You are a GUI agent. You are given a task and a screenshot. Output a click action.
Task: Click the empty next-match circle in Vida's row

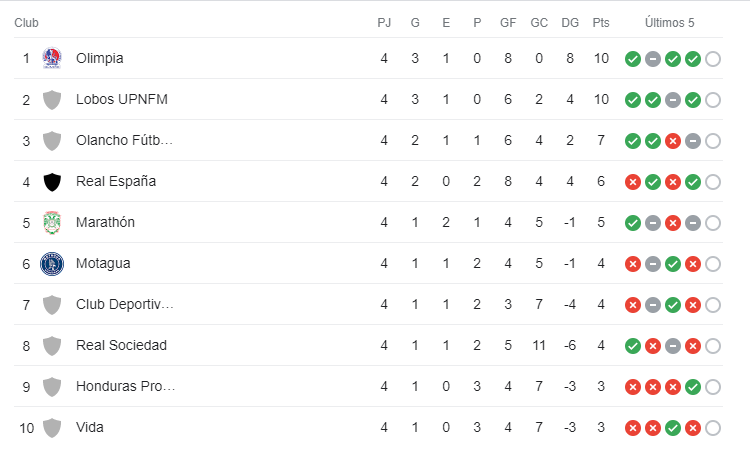(x=713, y=427)
